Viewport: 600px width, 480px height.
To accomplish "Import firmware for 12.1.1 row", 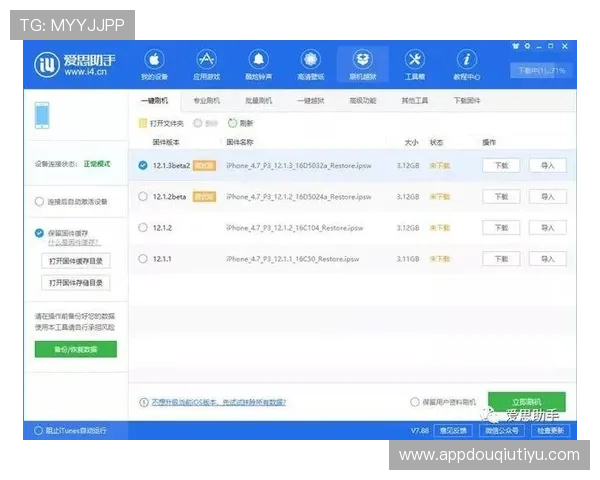I will coord(548,259).
